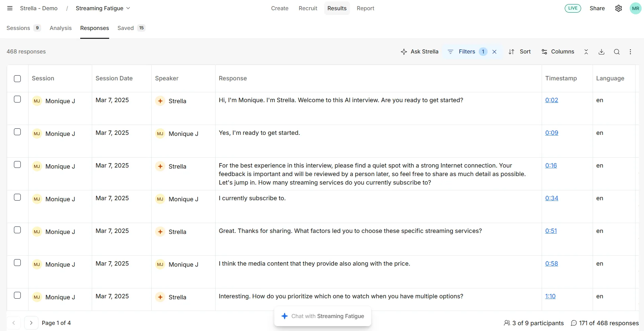Click the filter badge showing 1
Viewport: 644px width, 331px height.
click(483, 52)
